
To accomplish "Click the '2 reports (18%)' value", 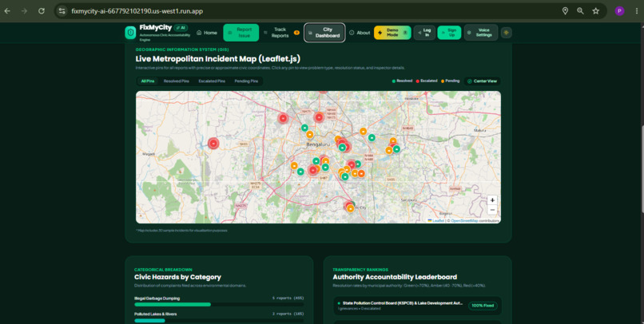I will point(288,314).
